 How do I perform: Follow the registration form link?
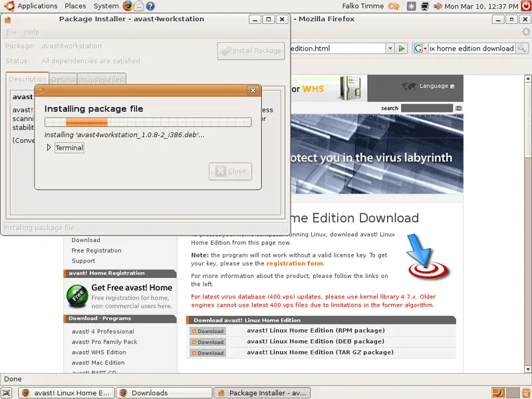[295, 263]
